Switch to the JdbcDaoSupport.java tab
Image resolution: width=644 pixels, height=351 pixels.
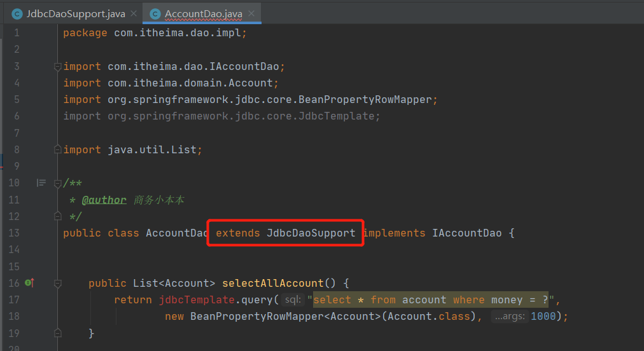click(76, 14)
